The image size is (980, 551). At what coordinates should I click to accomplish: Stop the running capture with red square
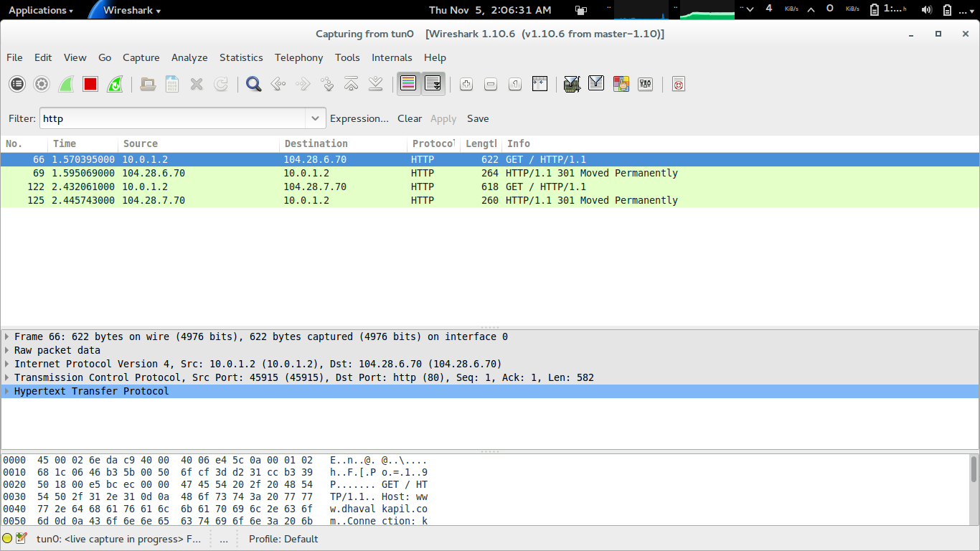tap(90, 84)
